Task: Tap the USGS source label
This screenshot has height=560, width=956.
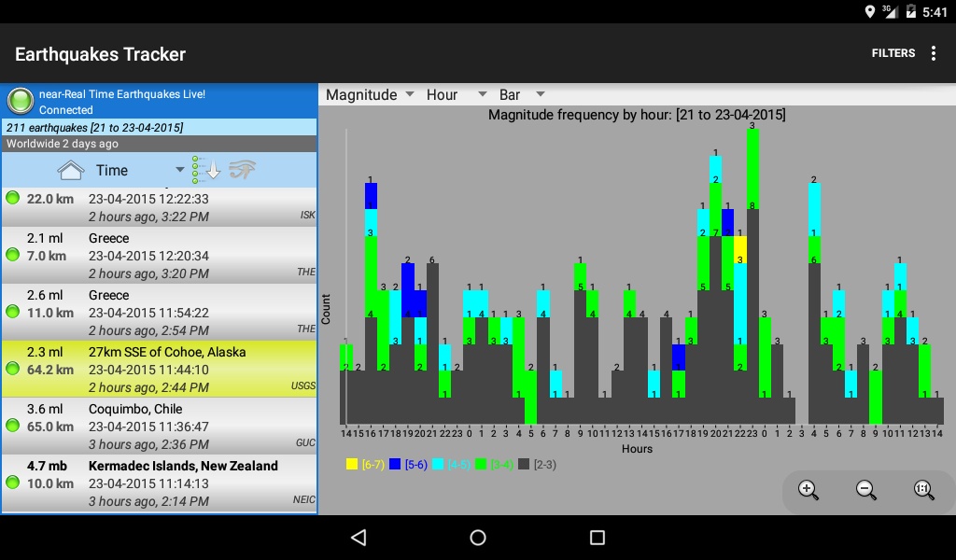Action: (x=303, y=385)
